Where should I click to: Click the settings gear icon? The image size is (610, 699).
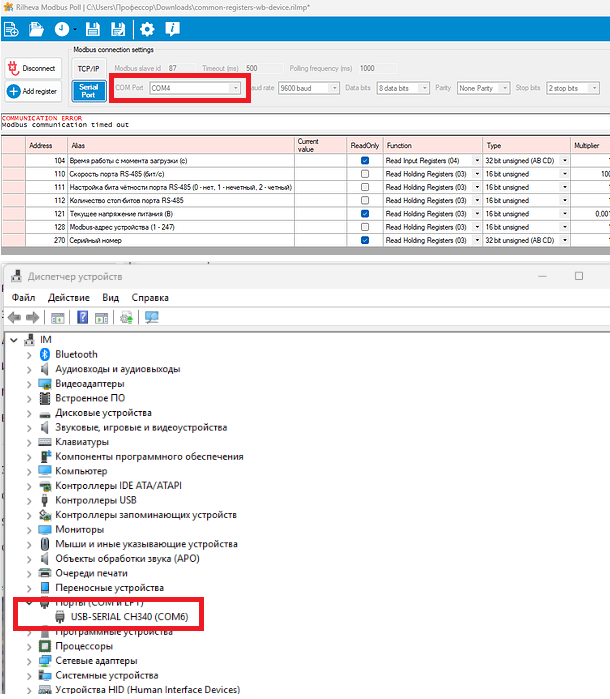click(x=147, y=29)
